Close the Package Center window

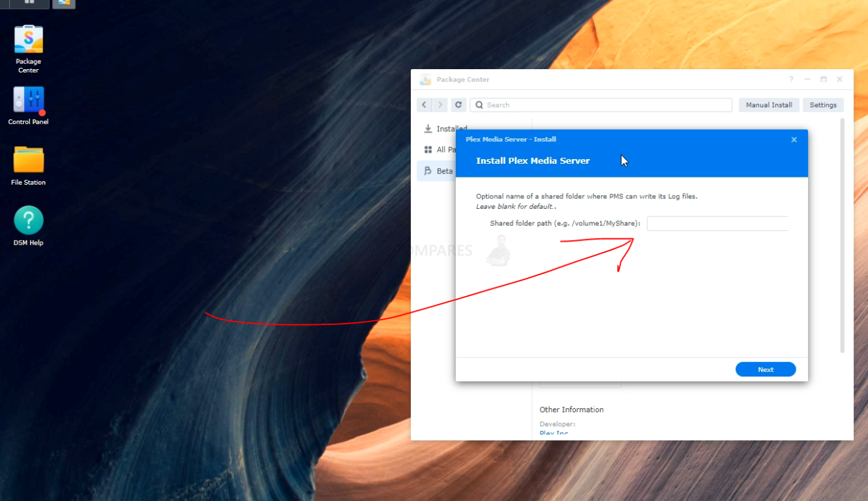coord(840,79)
